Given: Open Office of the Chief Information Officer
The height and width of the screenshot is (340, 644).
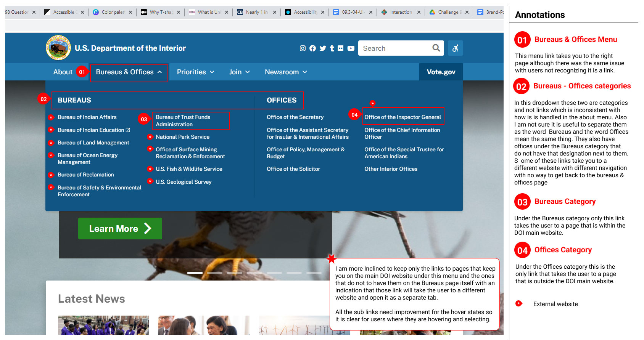Looking at the screenshot, I should 402,133.
